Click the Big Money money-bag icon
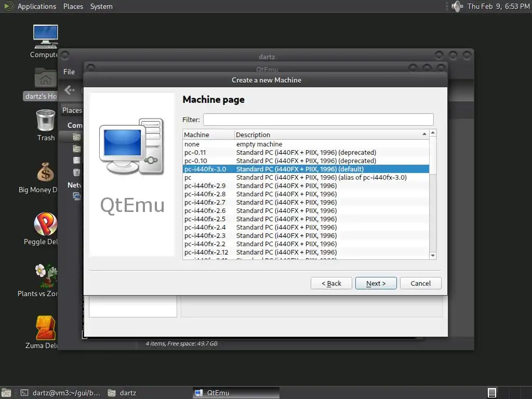Screen dimensions: 532x399 [x=46, y=172]
